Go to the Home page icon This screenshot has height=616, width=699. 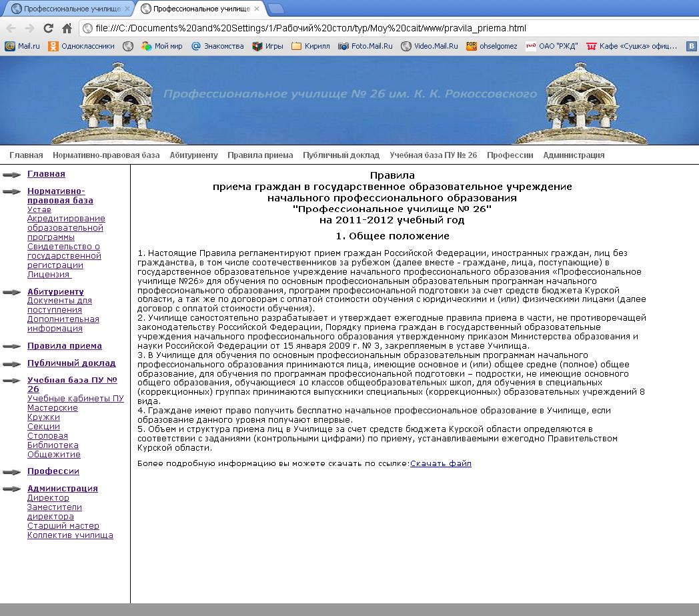pyautogui.click(x=67, y=29)
